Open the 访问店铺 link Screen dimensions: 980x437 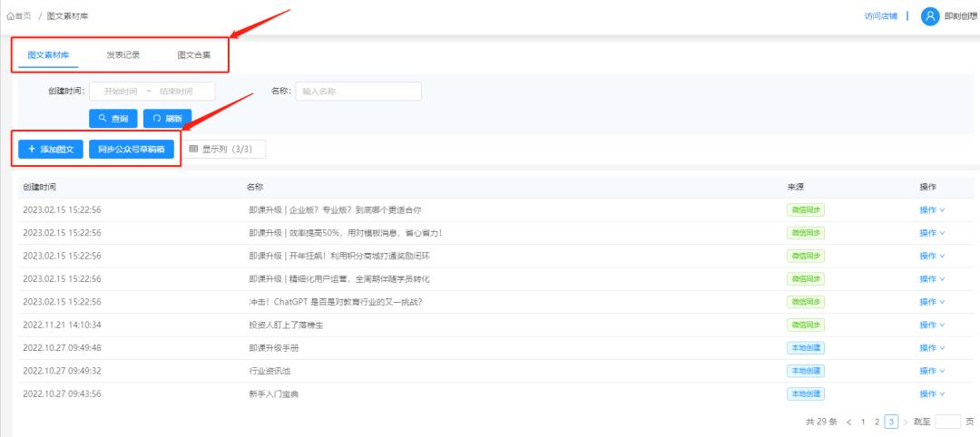(880, 16)
